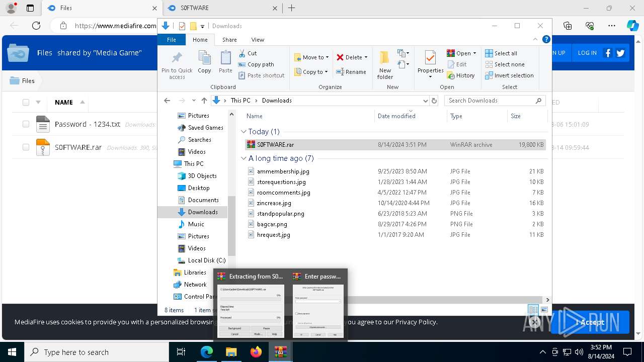This screenshot has height=362, width=644.
Task: Click WinRAR taskbar icon
Action: pos(281,352)
